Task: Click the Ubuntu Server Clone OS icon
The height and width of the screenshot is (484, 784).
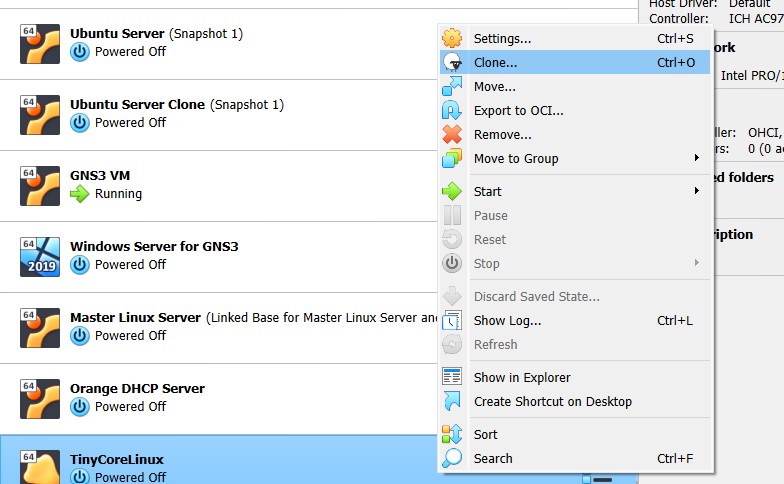Action: click(x=40, y=115)
